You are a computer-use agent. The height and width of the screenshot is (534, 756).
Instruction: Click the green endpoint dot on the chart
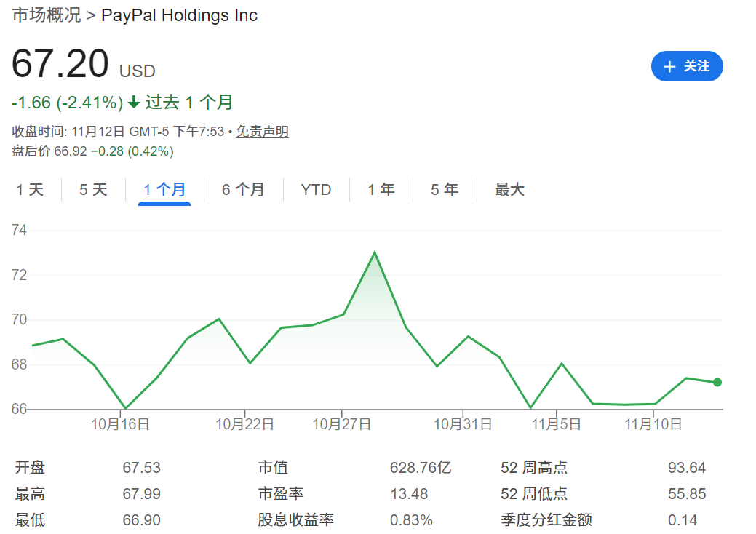717,381
